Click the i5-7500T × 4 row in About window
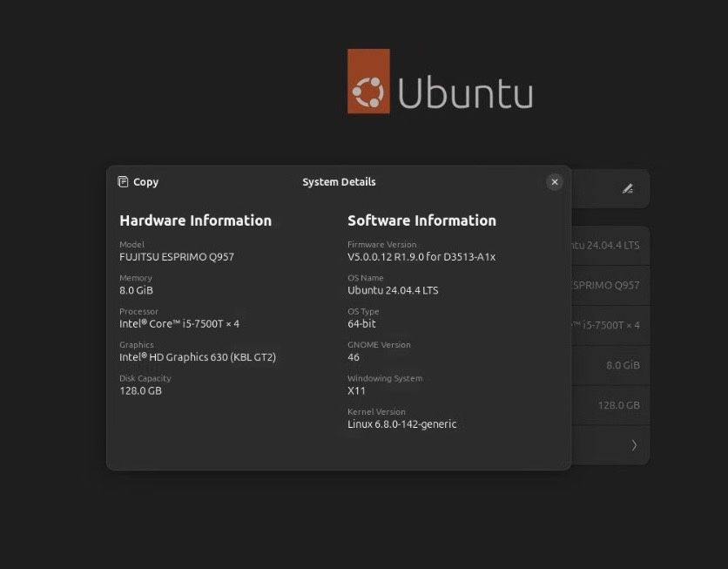 coord(610,325)
